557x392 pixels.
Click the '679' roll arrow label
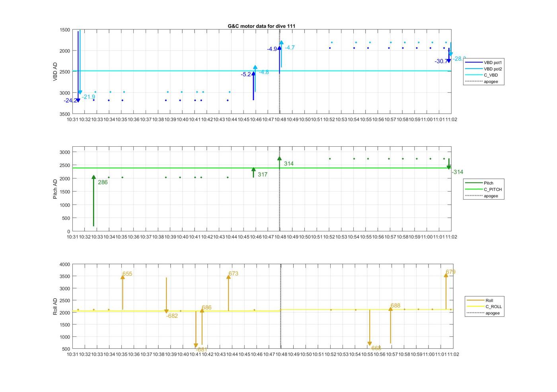tap(450, 272)
